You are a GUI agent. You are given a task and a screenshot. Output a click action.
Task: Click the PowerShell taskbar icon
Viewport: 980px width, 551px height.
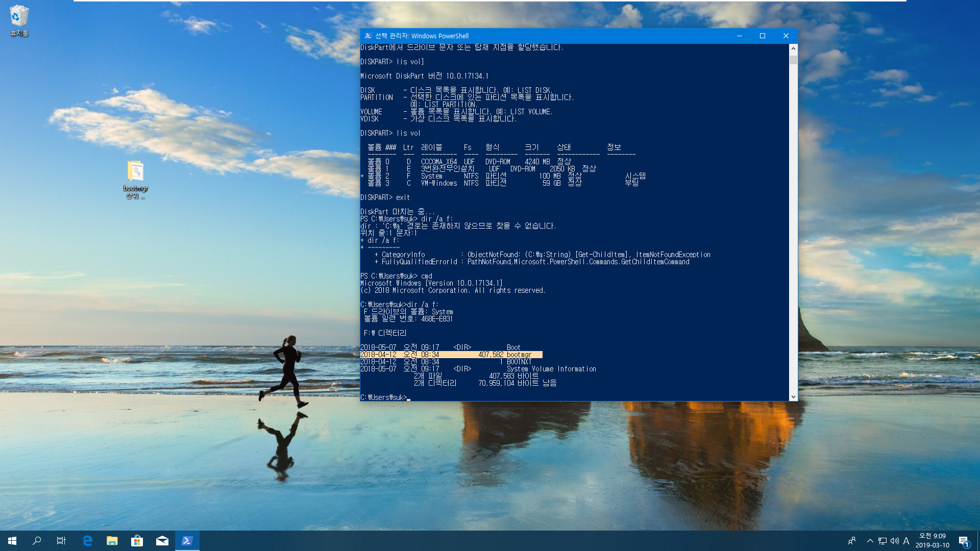[x=187, y=540]
